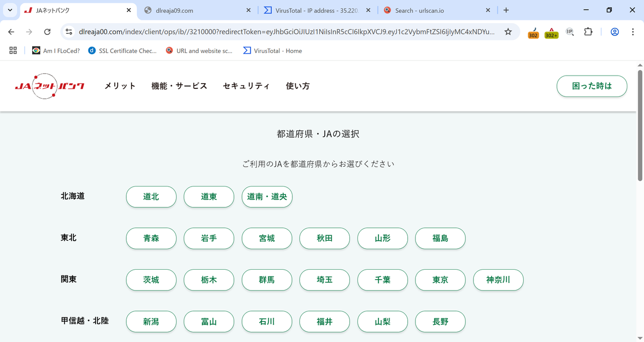The width and height of the screenshot is (644, 342).
Task: Expand the tab search dropdown arrow
Action: pyautogui.click(x=10, y=10)
